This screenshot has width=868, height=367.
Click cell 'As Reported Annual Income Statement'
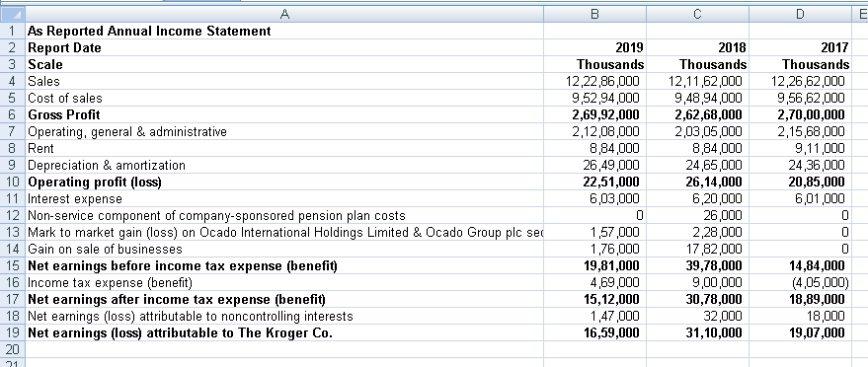coord(284,31)
